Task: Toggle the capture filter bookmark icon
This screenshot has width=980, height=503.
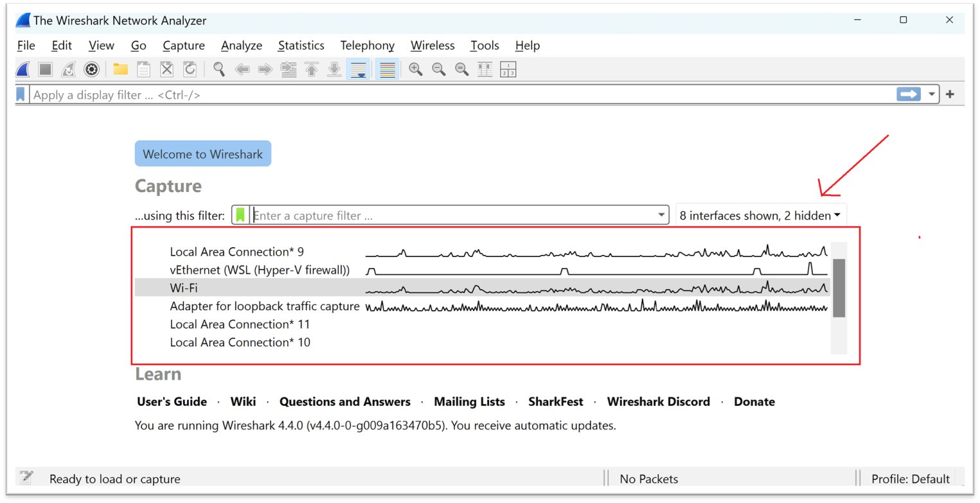Action: (x=240, y=215)
